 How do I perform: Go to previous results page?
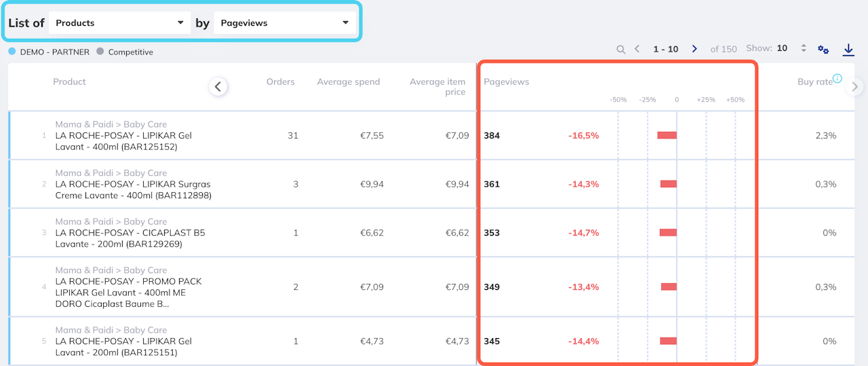(x=637, y=49)
